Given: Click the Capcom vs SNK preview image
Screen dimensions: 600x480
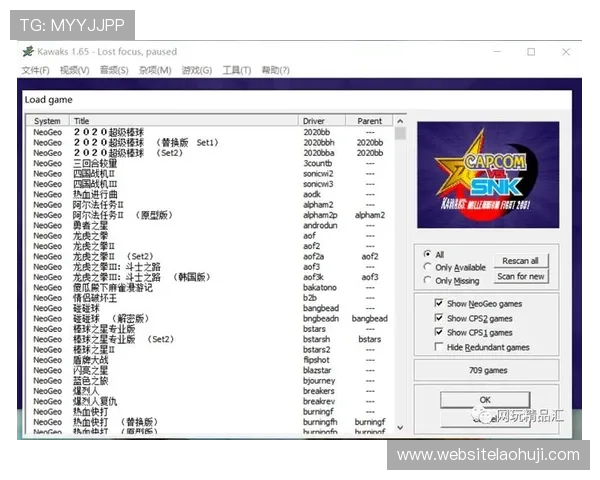Looking at the screenshot, I should [x=488, y=175].
